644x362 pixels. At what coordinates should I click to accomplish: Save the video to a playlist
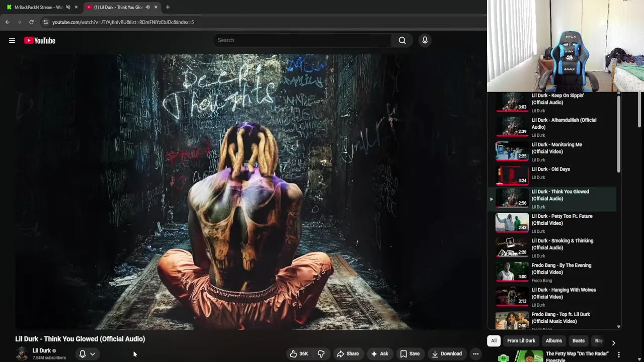point(410,354)
